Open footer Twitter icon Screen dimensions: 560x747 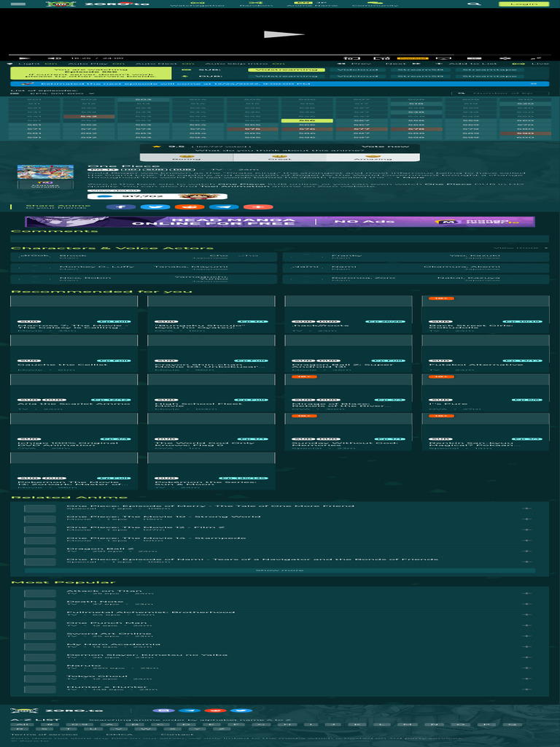241,711
